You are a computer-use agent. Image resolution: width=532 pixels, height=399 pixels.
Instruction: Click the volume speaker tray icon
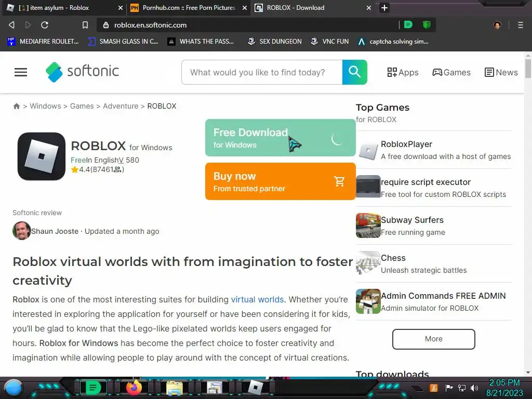pyautogui.click(x=474, y=388)
